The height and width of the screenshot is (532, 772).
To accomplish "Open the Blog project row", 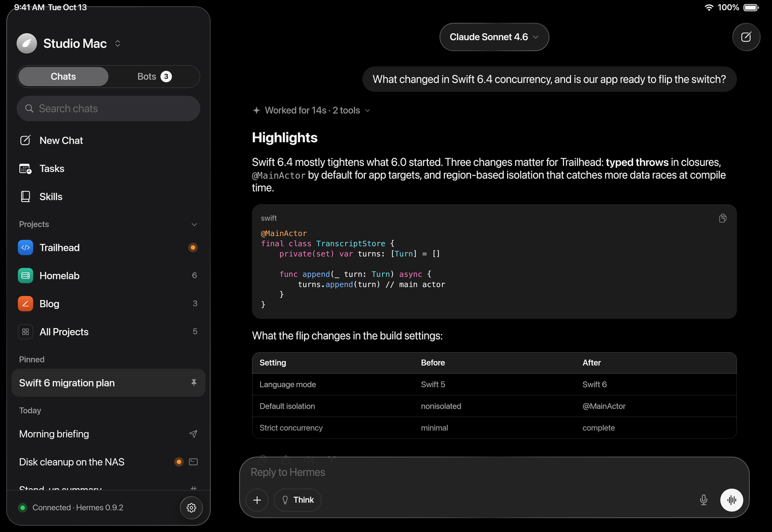I will click(109, 303).
